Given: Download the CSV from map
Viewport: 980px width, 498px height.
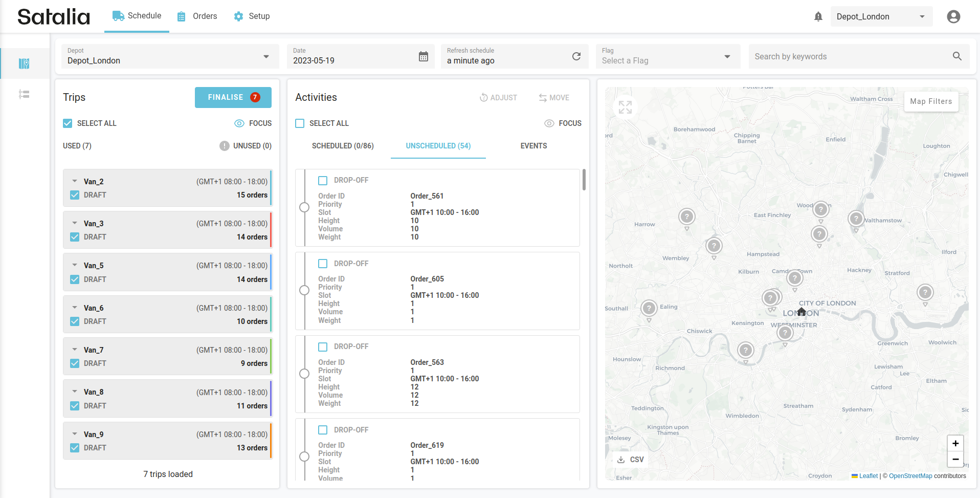Looking at the screenshot, I should (630, 460).
